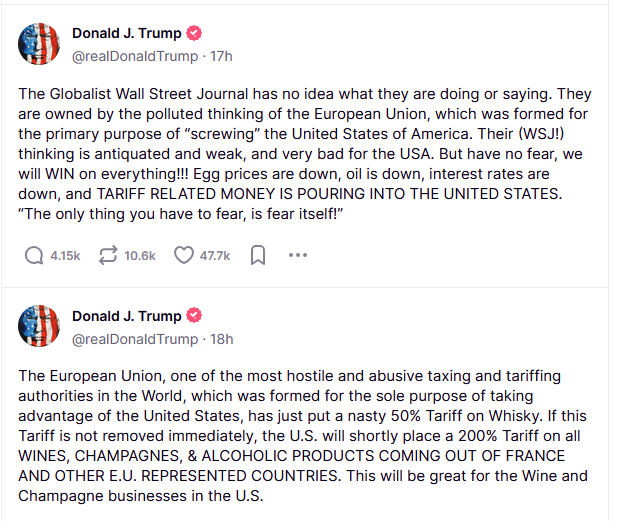Image resolution: width=640 pixels, height=521 pixels.
Task: Open the profile avatar on second post
Action: pos(39,326)
